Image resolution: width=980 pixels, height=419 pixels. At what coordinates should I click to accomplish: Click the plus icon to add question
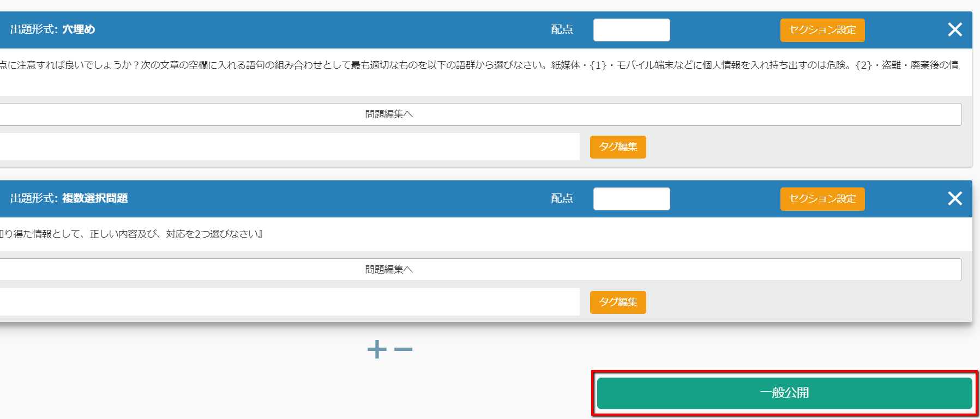[377, 349]
